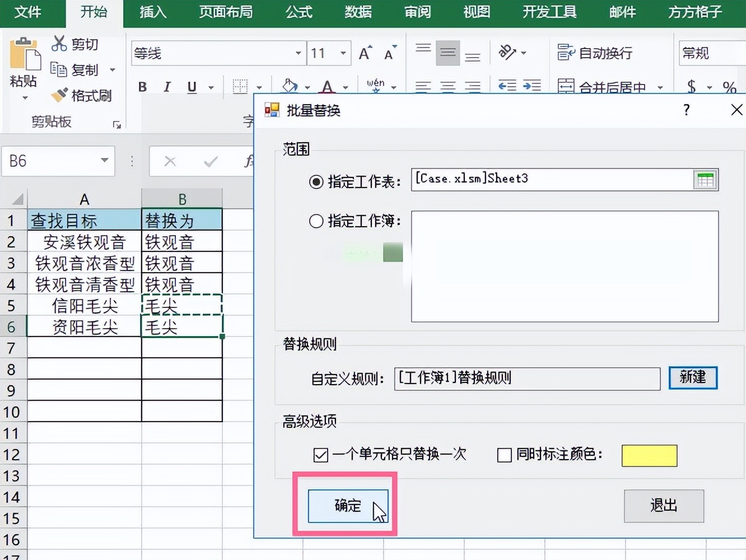
Task: Enable the 同时标注颜色 option
Action: coord(503,455)
